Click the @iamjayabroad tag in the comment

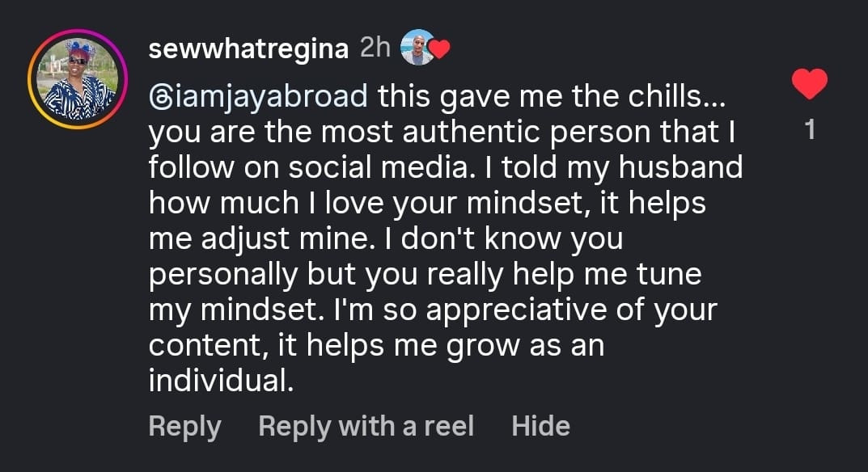pos(253,97)
